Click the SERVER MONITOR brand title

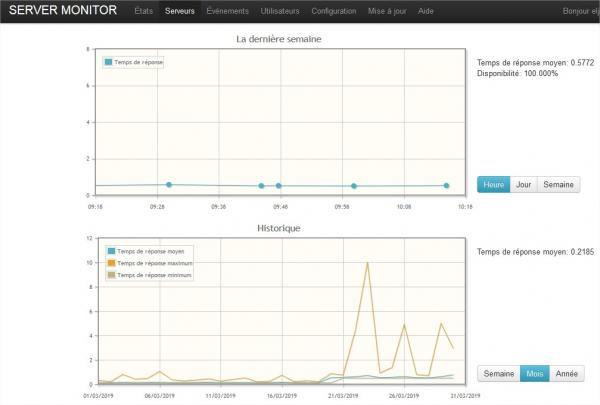pos(62,11)
